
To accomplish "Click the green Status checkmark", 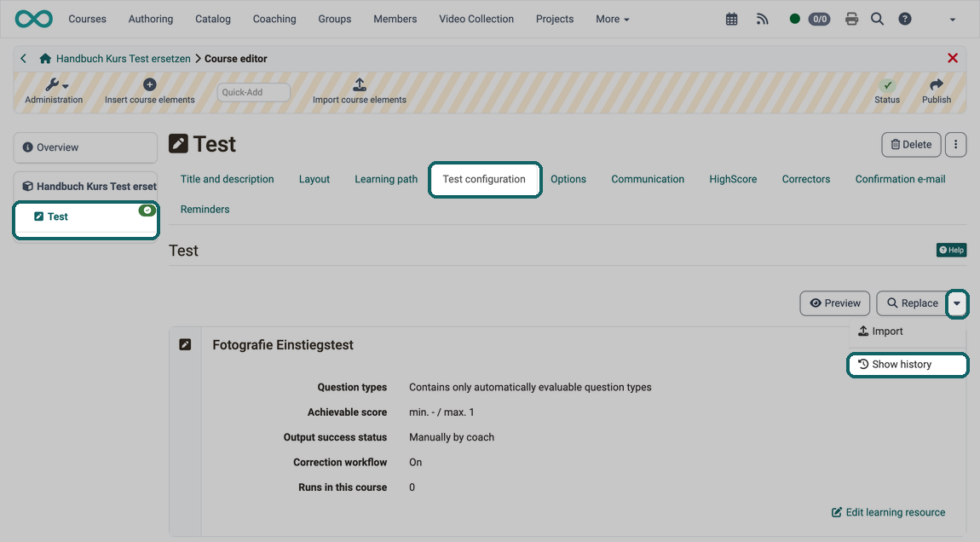I will pos(887,85).
